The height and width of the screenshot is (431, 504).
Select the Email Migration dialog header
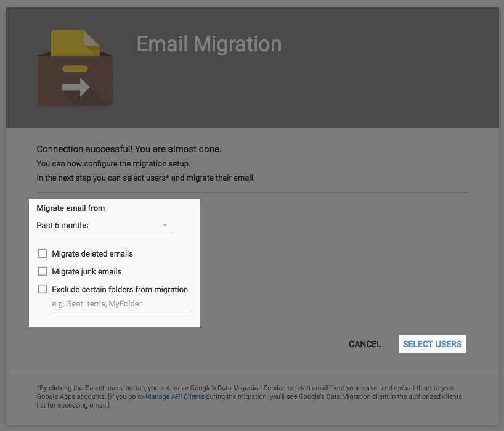[x=208, y=44]
